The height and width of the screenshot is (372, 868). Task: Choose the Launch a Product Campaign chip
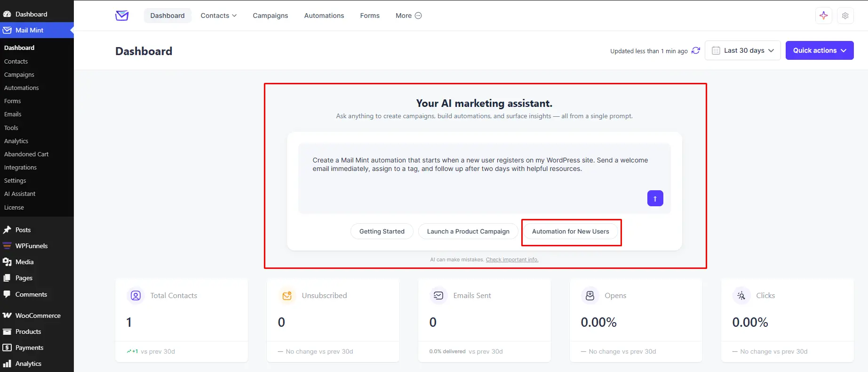click(x=468, y=231)
